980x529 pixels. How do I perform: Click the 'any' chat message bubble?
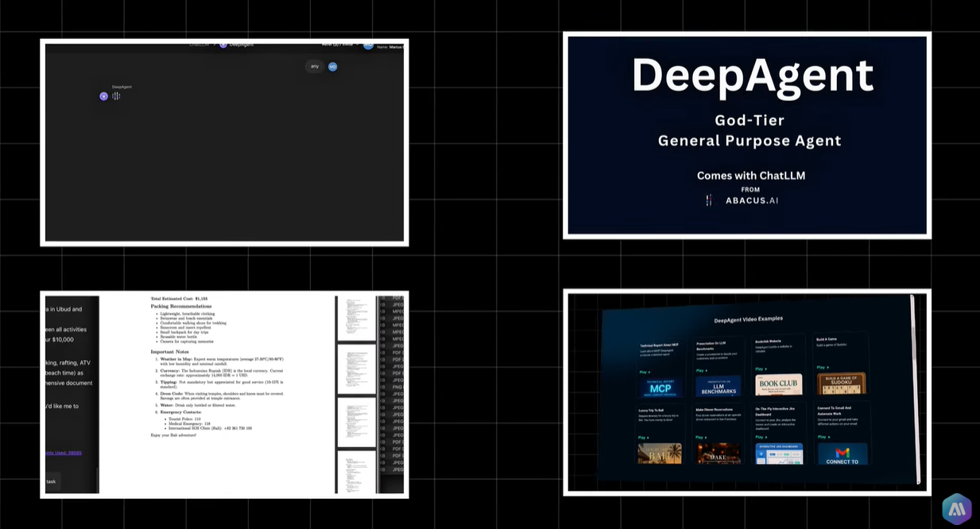point(315,67)
